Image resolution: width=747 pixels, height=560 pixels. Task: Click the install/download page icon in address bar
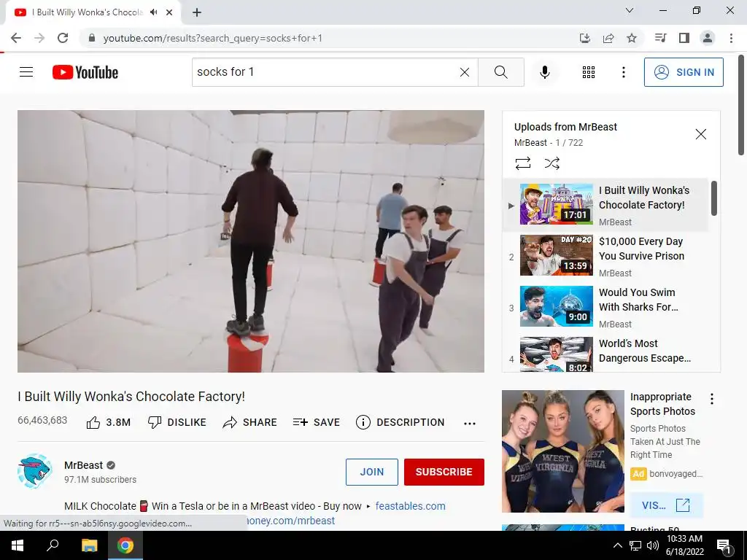click(585, 38)
